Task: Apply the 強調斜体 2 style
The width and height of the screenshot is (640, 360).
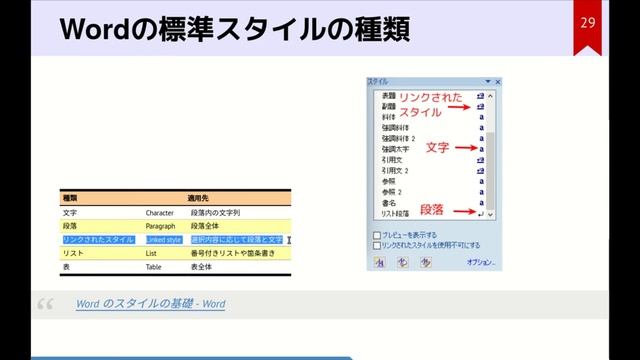Action: click(x=398, y=138)
